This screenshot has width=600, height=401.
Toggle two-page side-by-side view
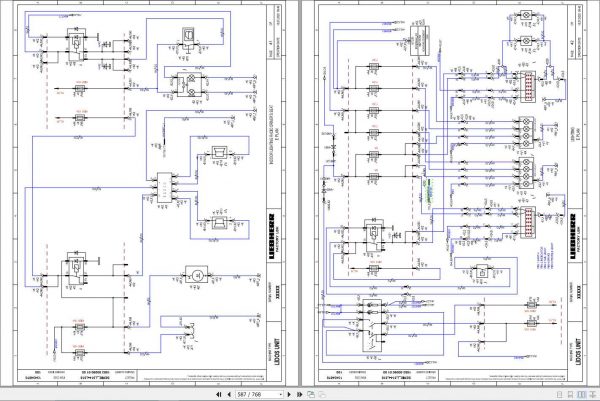[x=581, y=394]
